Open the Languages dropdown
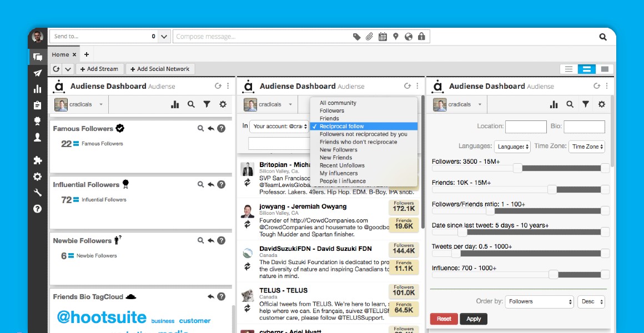This screenshot has height=333, width=644. pos(512,147)
